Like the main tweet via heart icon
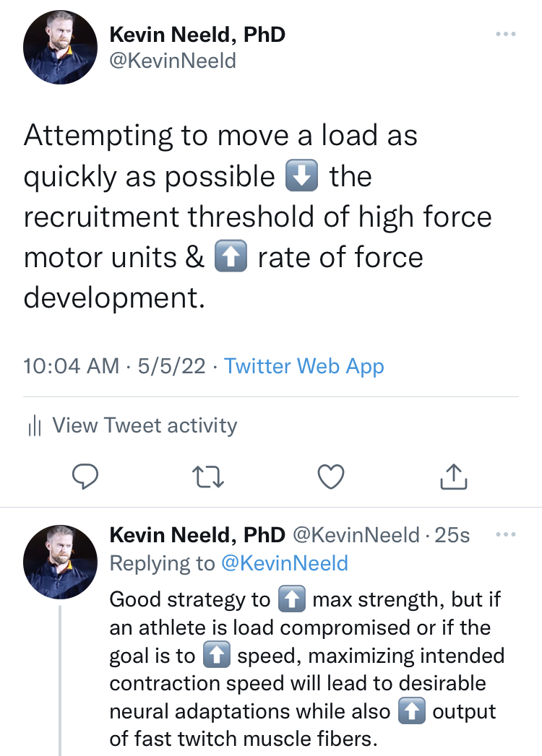Image resolution: width=542 pixels, height=756 pixels. pyautogui.click(x=330, y=476)
